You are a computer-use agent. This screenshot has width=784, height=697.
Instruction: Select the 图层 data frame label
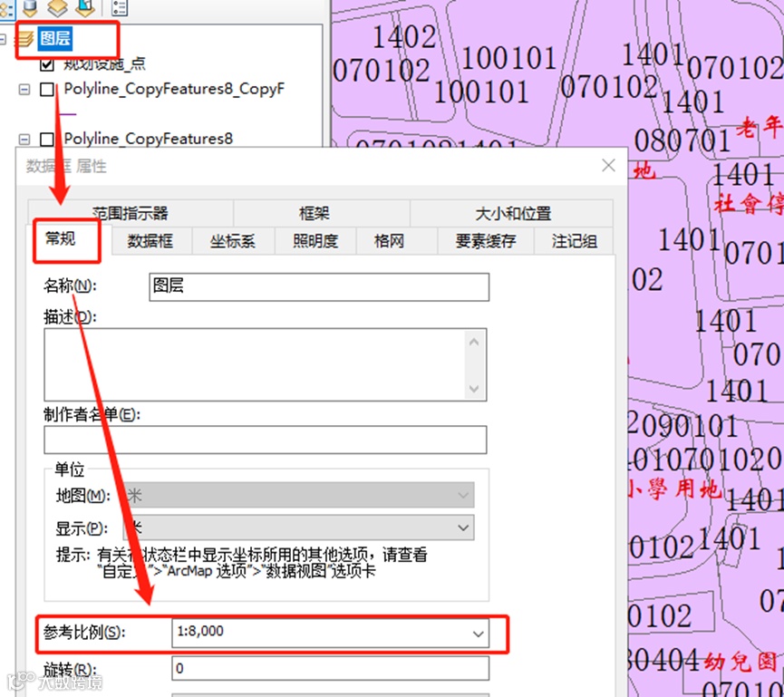55,38
